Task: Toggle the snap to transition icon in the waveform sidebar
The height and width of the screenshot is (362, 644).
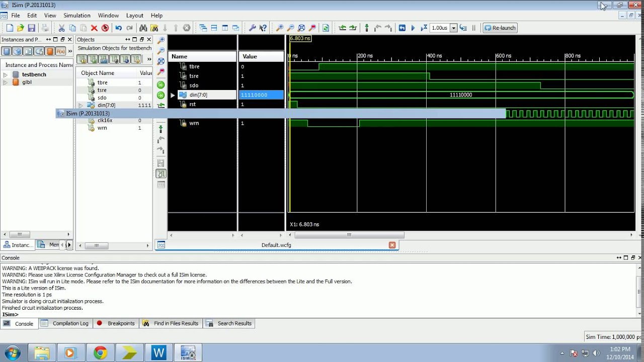Action: pos(161,173)
